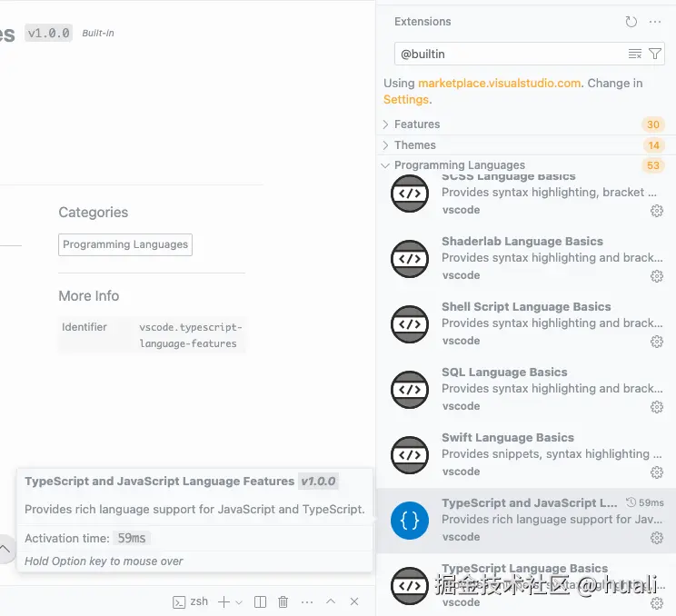This screenshot has width=676, height=616.
Task: Click the Identifier label in More Info
Action: click(84, 327)
